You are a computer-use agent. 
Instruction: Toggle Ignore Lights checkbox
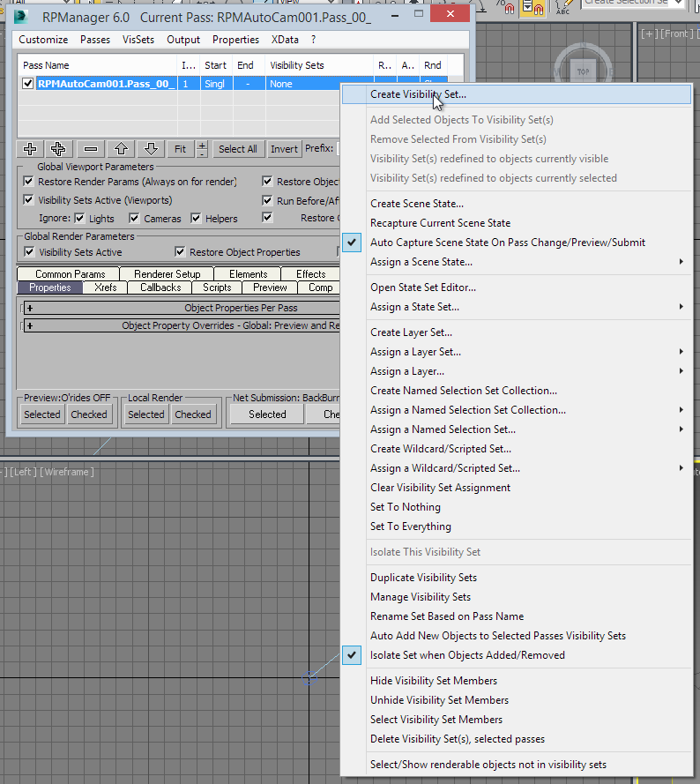coord(80,218)
